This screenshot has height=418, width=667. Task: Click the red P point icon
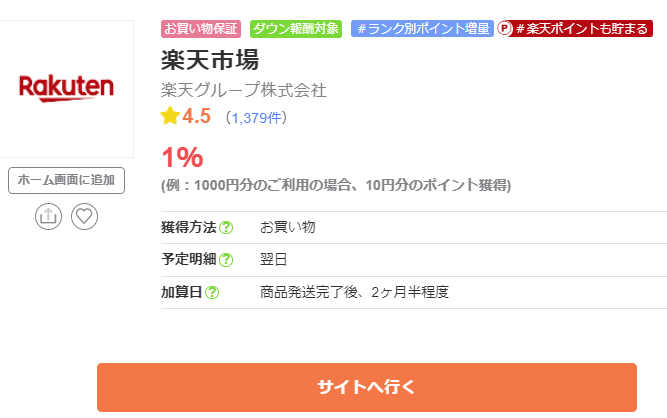click(505, 29)
